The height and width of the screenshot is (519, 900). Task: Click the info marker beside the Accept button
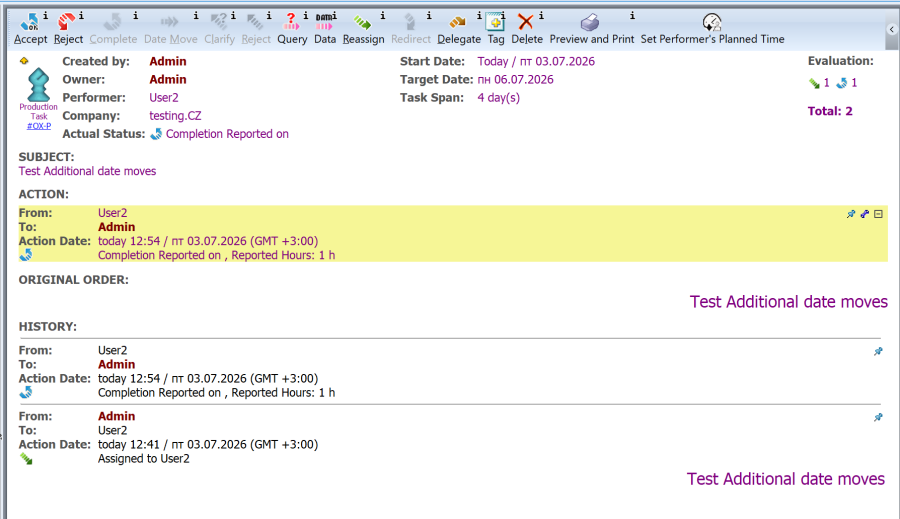[45, 16]
